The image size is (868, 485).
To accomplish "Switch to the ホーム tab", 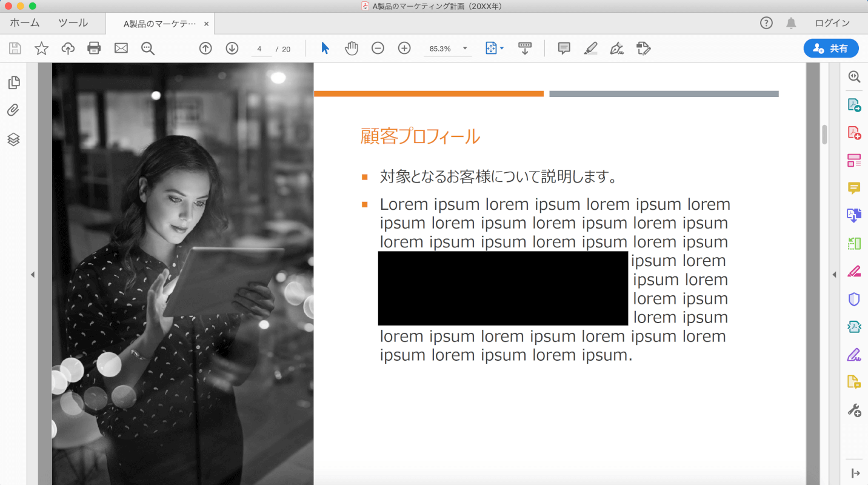I will 25,23.
